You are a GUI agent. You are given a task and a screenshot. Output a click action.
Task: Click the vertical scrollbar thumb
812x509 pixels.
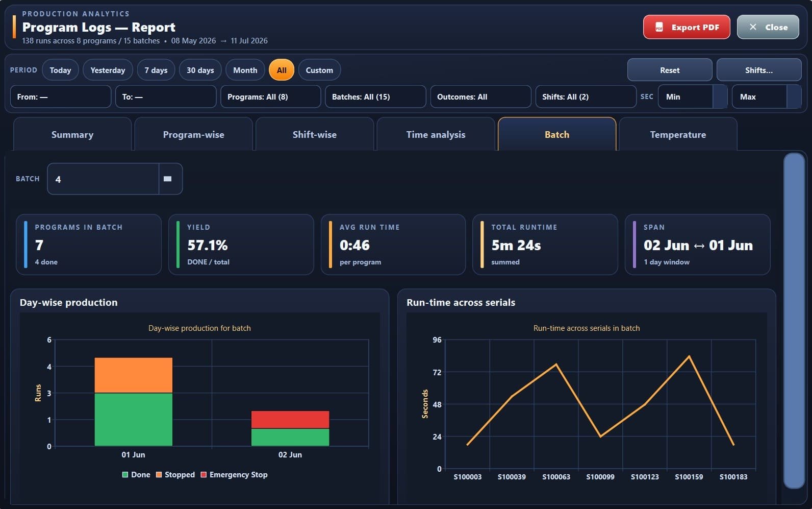click(x=794, y=321)
